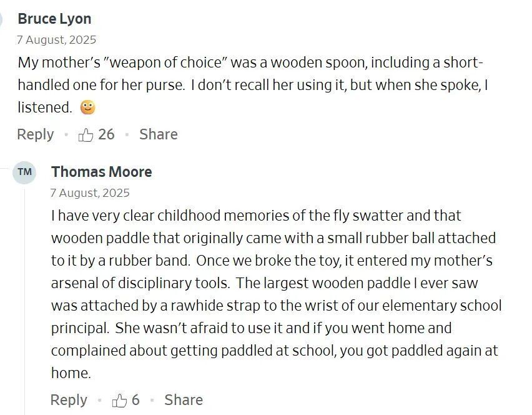Click the date under Thomas Moore's name
The height and width of the screenshot is (415, 532).
coord(91,193)
